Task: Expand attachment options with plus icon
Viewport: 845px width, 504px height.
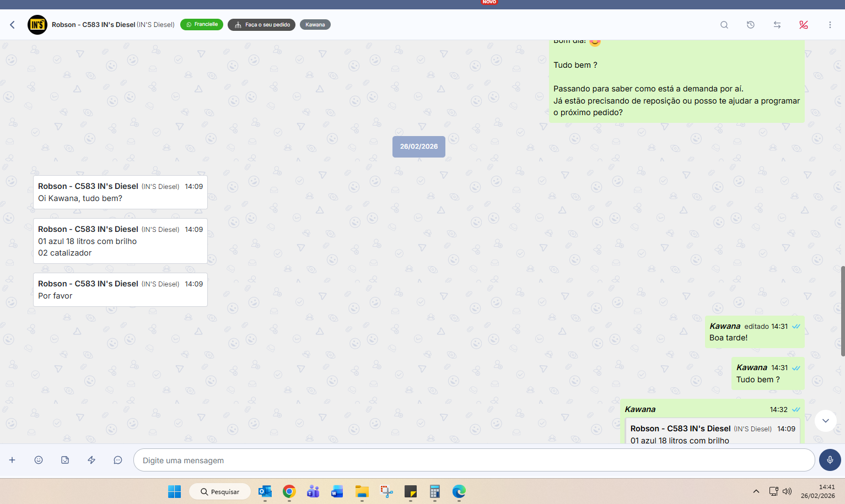Action: (12, 460)
